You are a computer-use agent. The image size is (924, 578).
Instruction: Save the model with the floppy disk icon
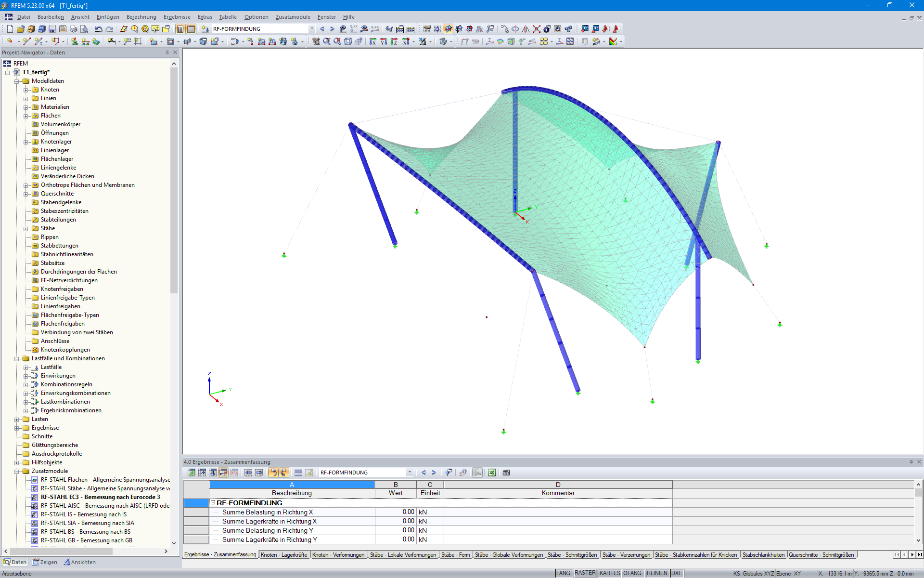pos(52,29)
